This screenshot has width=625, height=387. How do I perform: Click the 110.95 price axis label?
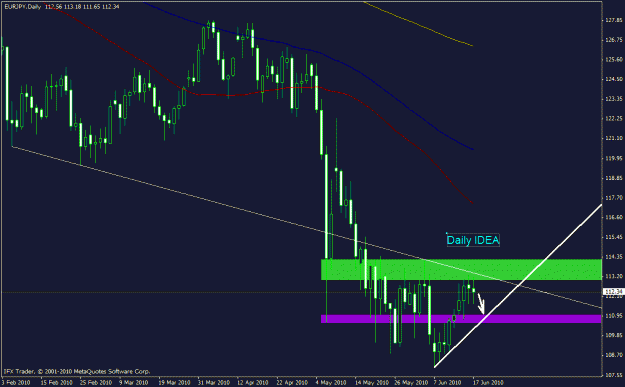[x=614, y=316]
